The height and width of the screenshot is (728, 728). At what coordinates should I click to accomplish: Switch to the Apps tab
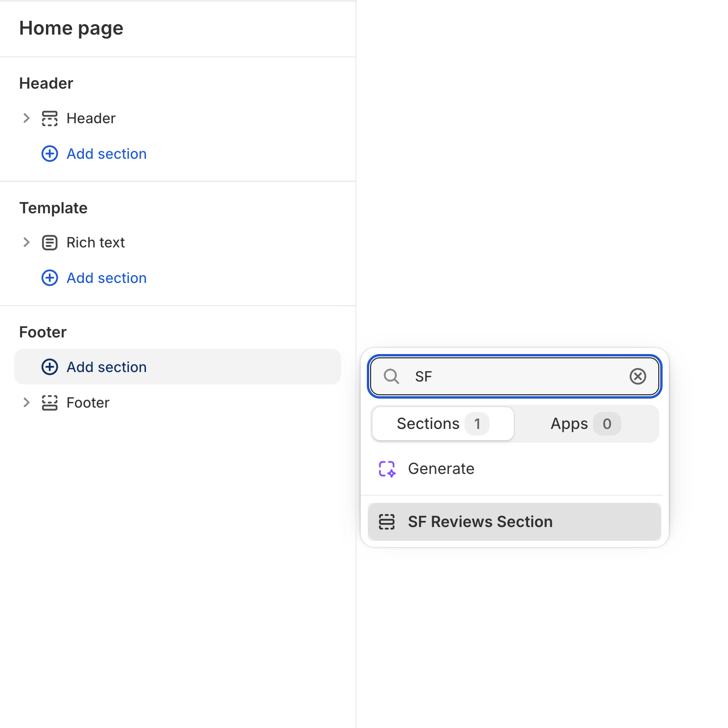(585, 424)
